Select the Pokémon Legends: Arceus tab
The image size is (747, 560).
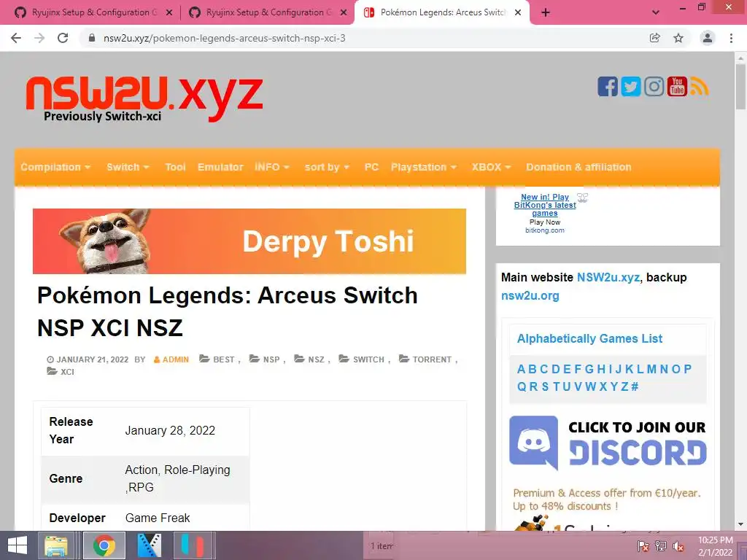(442, 13)
